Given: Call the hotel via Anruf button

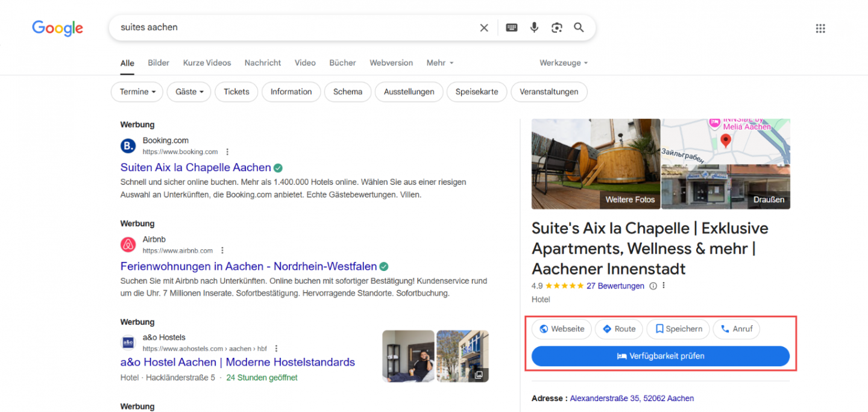Looking at the screenshot, I should [737, 329].
